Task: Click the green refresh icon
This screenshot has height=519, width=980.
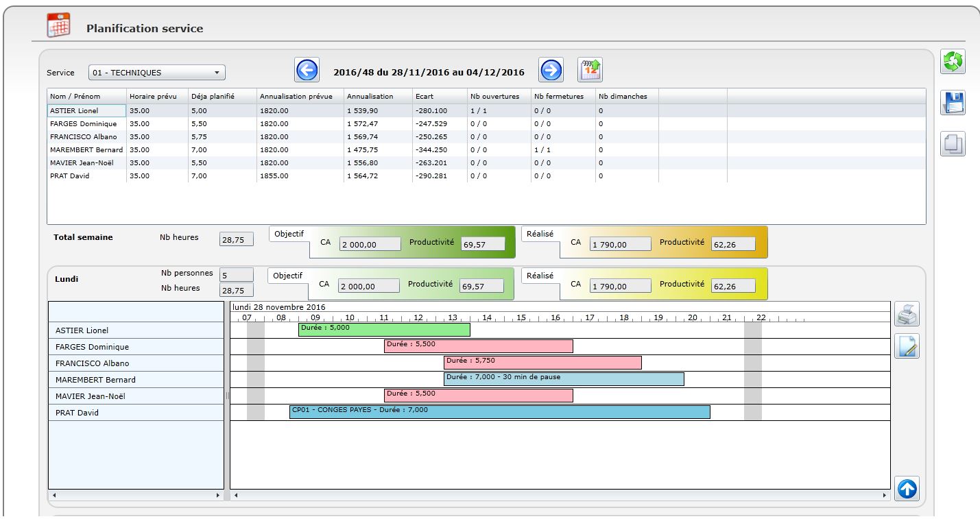Action: 953,62
